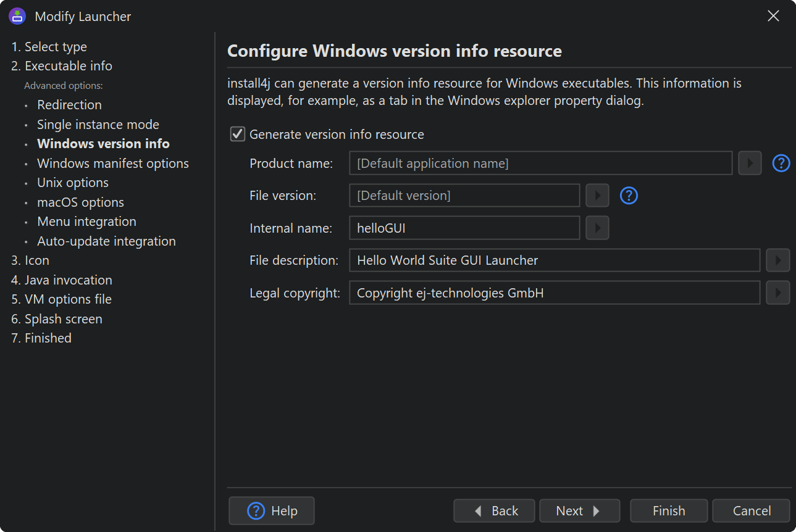Click the Internal name text field

coord(464,228)
